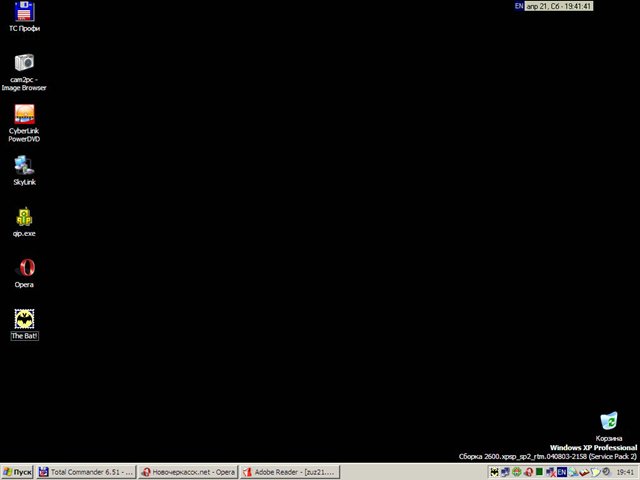
Task: Click the EN indicator beside top date bar
Action: pos(519,6)
